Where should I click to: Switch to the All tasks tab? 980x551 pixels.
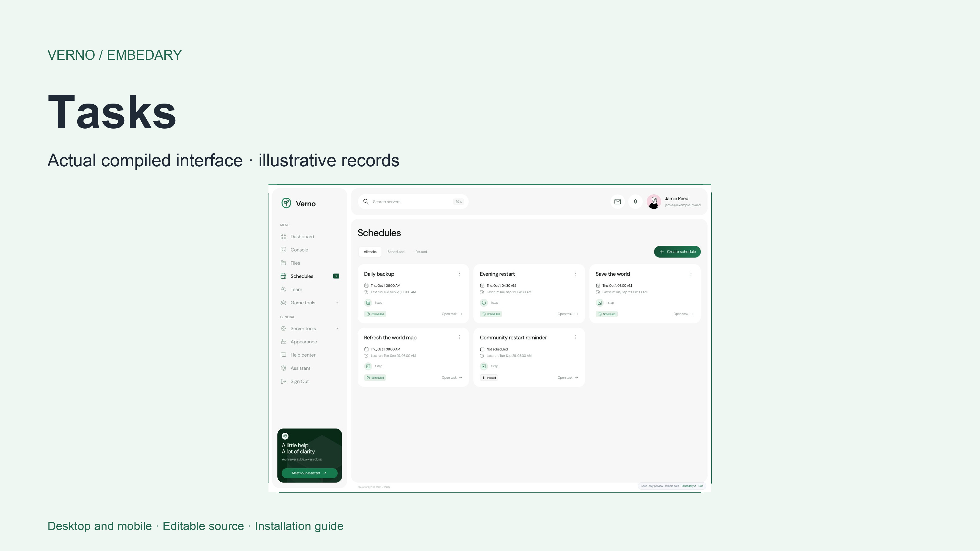[370, 252]
